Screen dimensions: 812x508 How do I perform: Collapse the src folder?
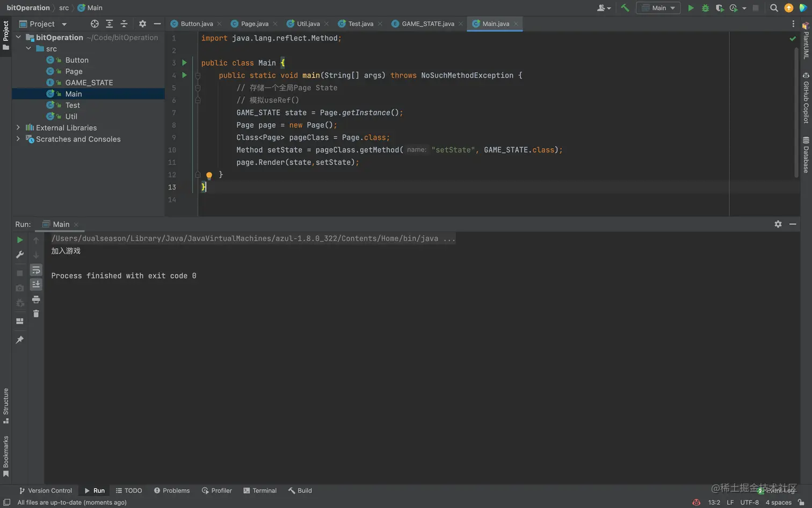click(28, 48)
